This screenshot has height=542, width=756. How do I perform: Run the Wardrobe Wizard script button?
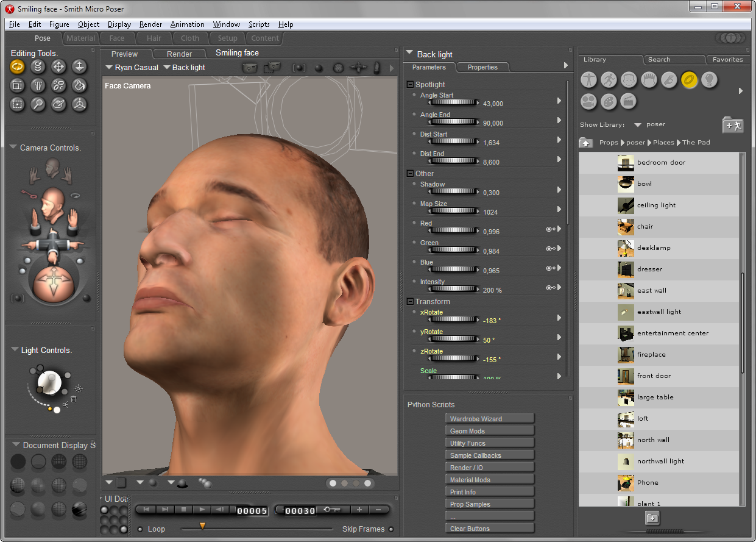[489, 419]
